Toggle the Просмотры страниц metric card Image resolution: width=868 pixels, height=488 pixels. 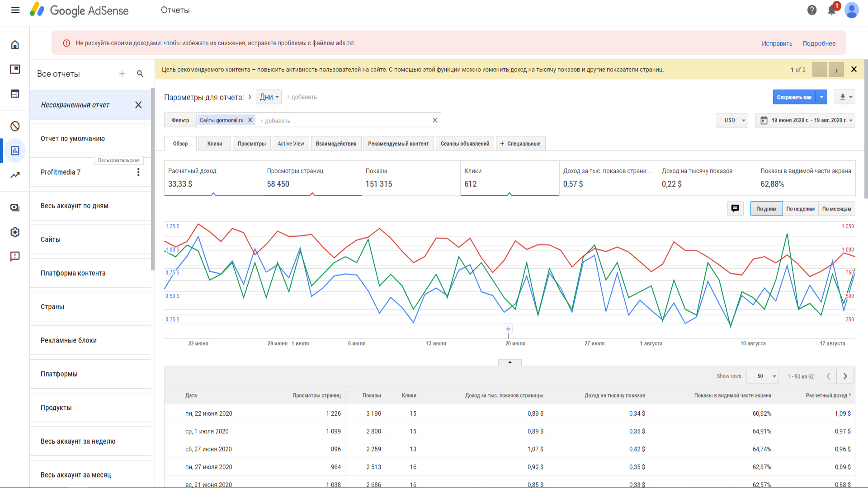tap(312, 178)
